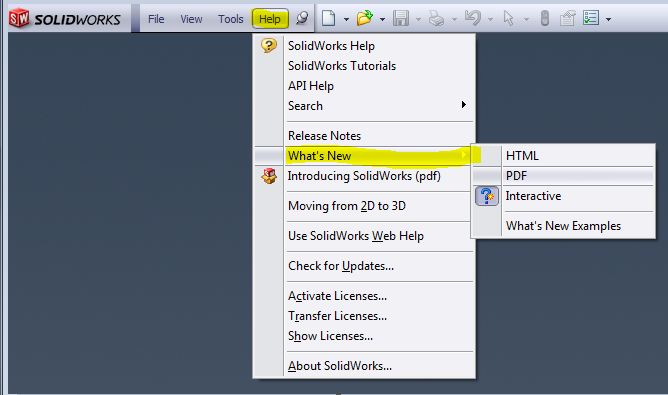This screenshot has width=668, height=395.
Task: Expand the Options dropdown arrow
Action: click(x=608, y=19)
